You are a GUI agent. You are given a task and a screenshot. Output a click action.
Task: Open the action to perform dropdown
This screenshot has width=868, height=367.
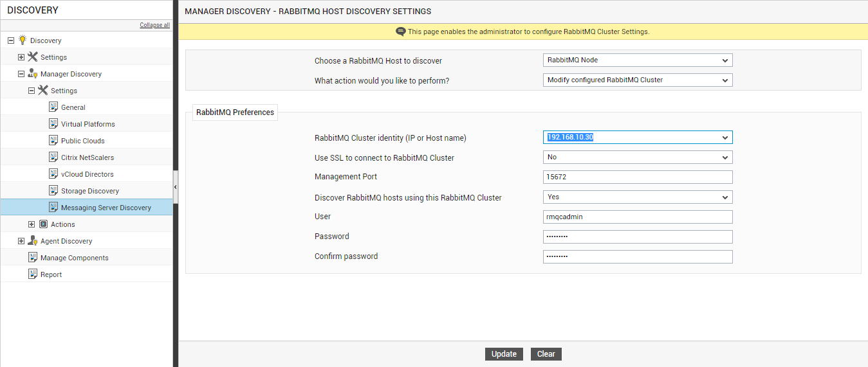click(x=638, y=80)
